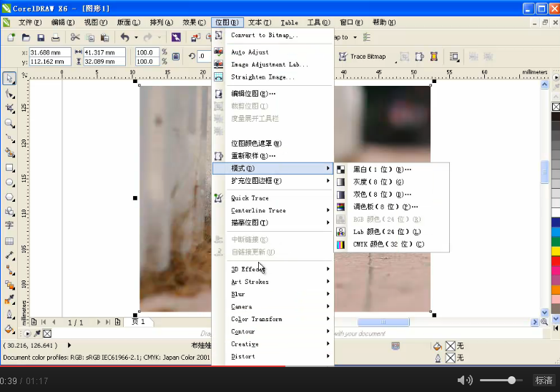This screenshot has width=560, height=392.
Task: Open the Table menu
Action: click(x=289, y=22)
